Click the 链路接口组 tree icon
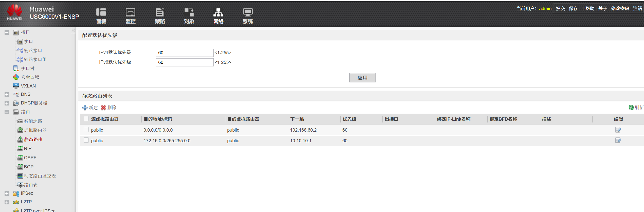The height and width of the screenshot is (212, 644). pos(20,60)
